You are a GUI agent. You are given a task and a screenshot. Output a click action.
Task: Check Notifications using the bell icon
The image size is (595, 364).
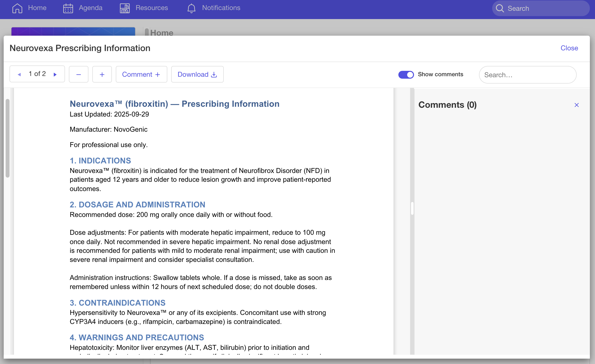tap(191, 8)
